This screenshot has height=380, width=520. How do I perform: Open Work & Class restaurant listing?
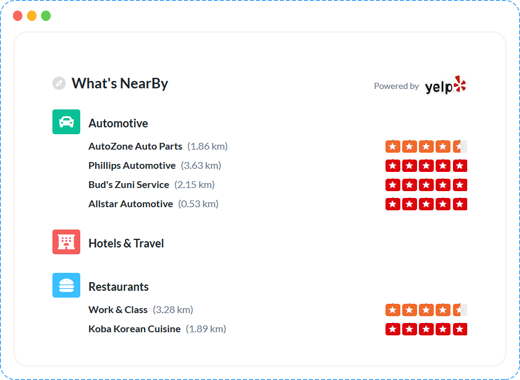(x=118, y=310)
